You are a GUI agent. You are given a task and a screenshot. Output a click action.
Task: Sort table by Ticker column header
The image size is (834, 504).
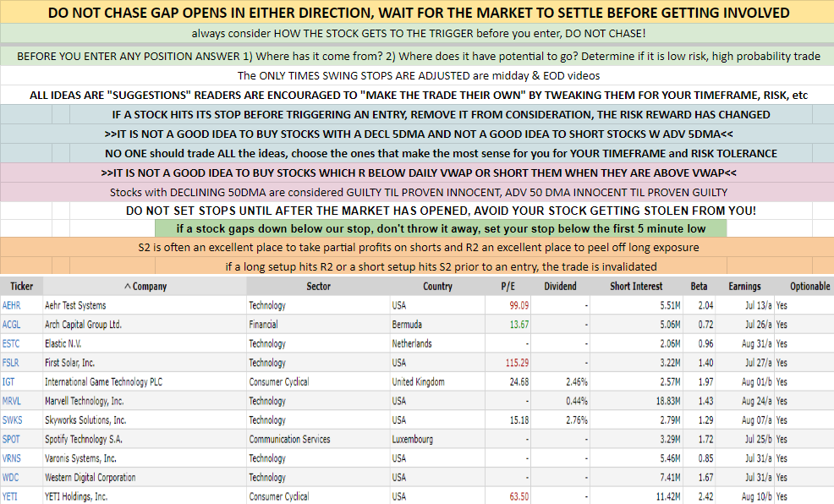click(x=21, y=286)
